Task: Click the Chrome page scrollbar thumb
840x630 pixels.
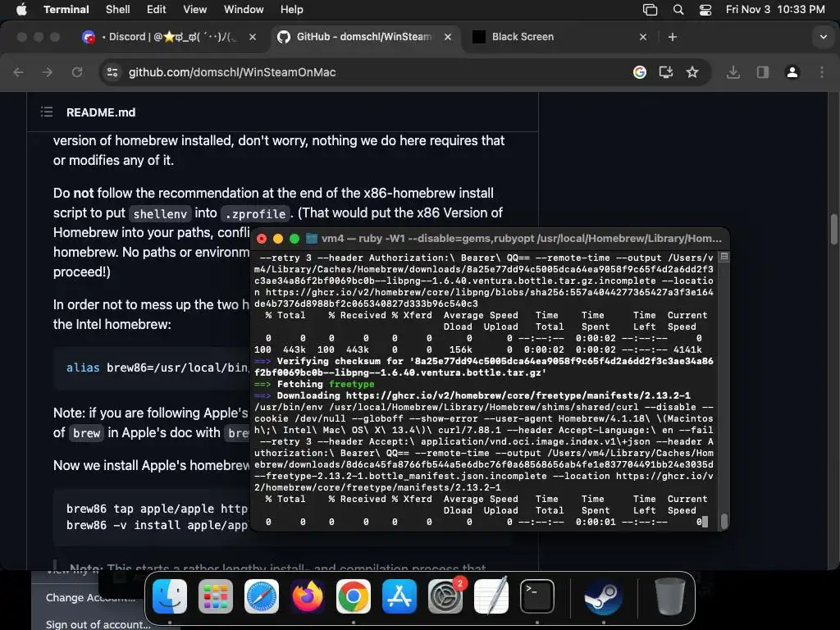Action: pos(833,228)
